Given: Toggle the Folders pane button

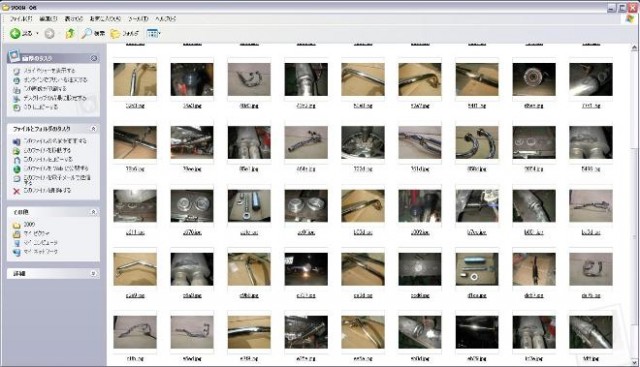Looking at the screenshot, I should coord(125,33).
